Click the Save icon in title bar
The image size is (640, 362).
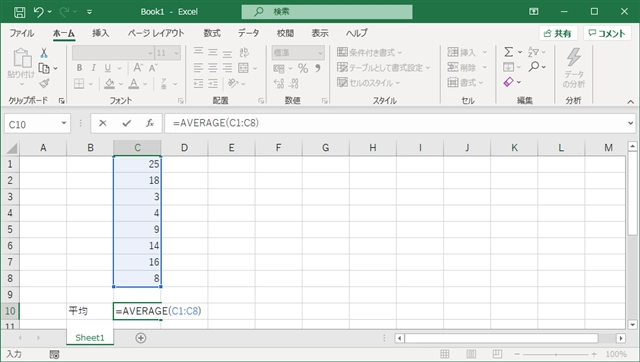[x=19, y=12]
